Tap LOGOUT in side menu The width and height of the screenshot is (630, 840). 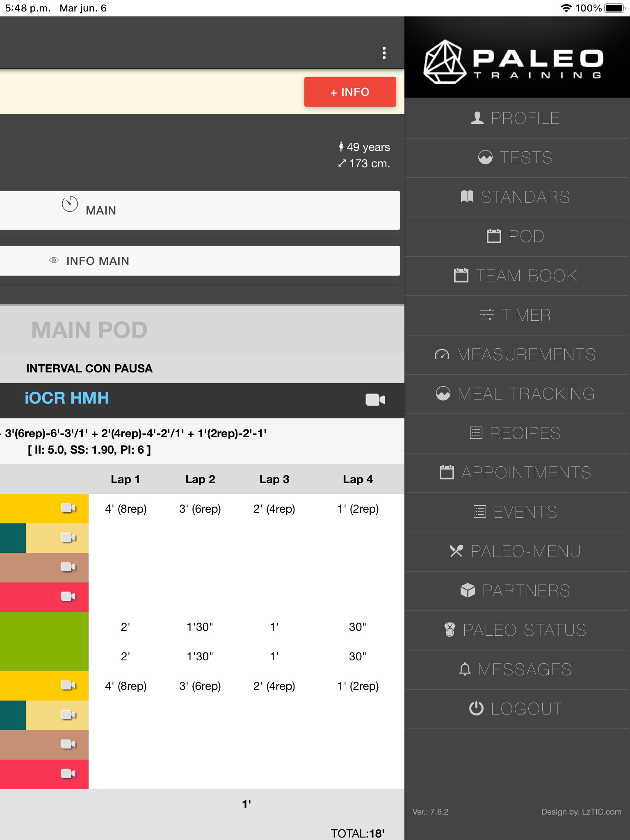(517, 709)
